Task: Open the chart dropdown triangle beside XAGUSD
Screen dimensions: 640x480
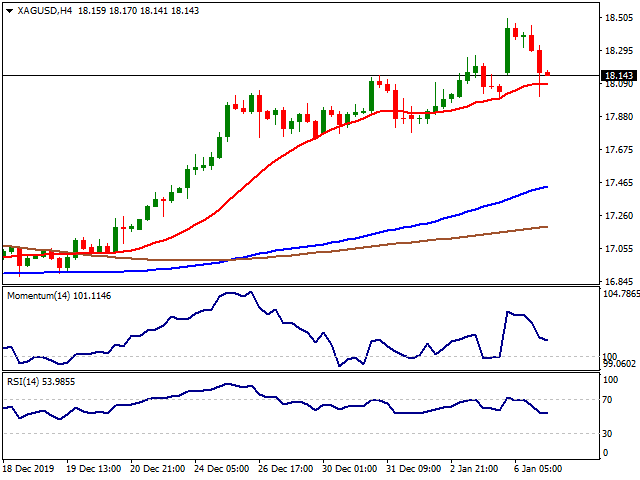Action: [x=9, y=11]
